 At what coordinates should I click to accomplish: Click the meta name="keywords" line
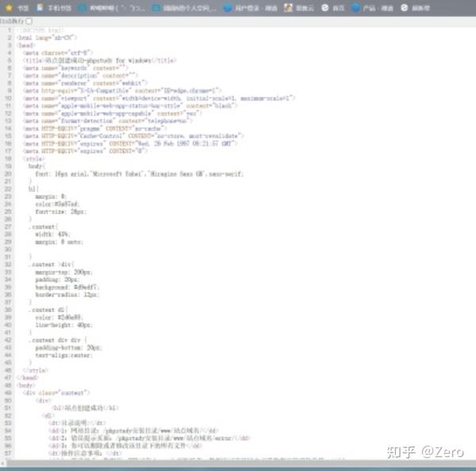(x=75, y=68)
